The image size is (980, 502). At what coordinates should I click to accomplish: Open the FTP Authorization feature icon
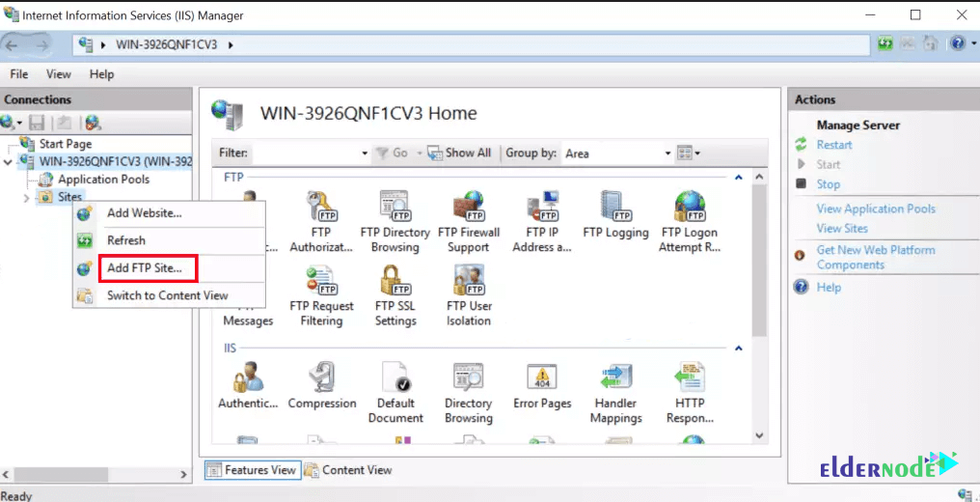(x=321, y=221)
